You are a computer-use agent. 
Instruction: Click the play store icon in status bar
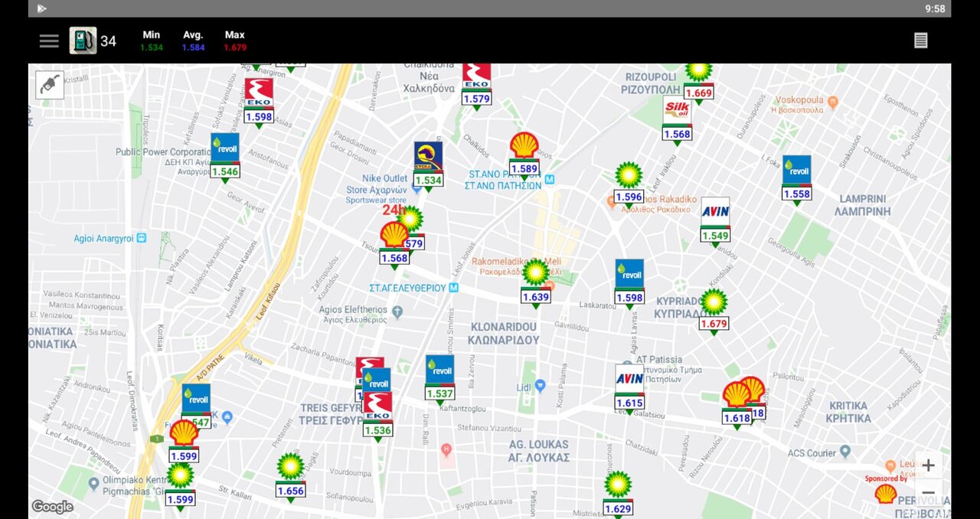tap(41, 8)
